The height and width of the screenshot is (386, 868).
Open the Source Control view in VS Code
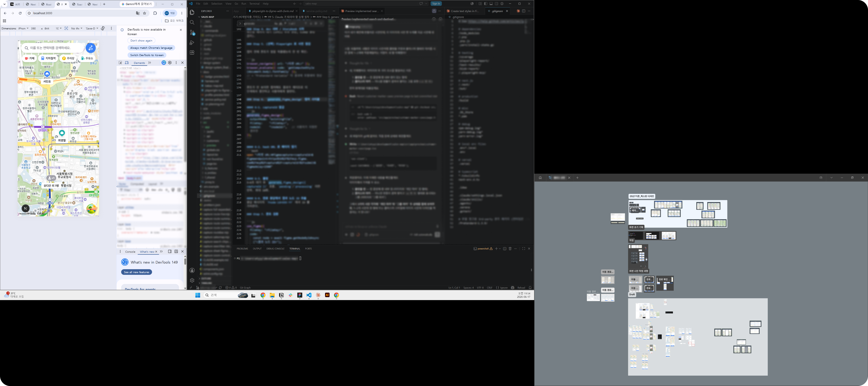192,32
